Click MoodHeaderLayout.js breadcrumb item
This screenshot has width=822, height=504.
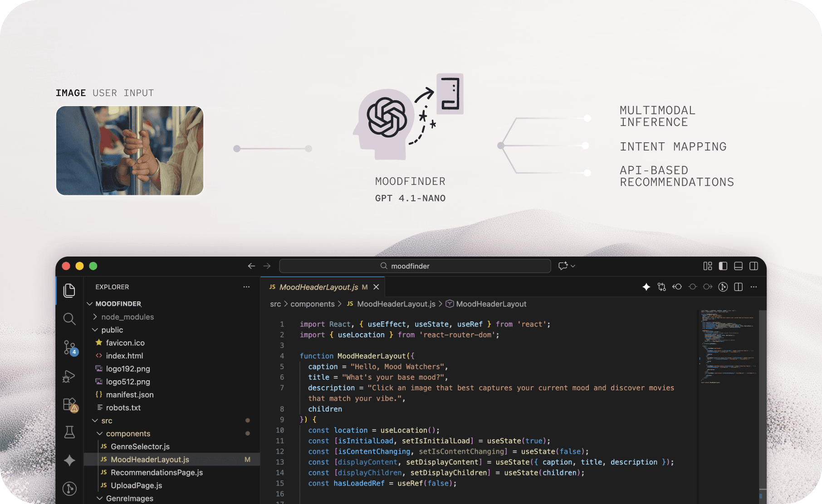(x=391, y=304)
